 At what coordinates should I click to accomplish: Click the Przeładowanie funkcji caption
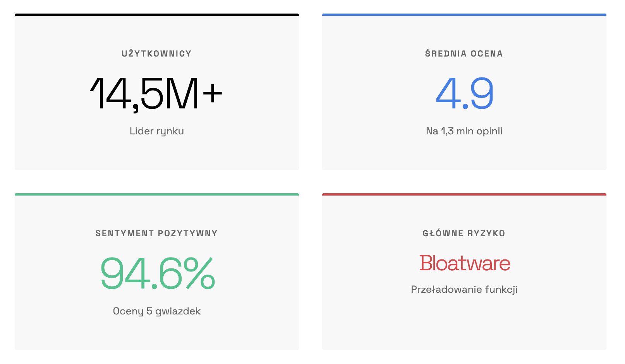coord(464,290)
